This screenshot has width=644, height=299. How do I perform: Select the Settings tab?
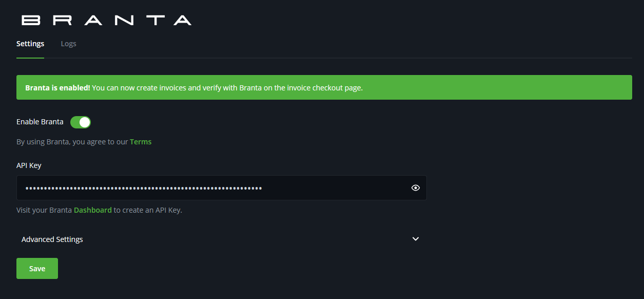[x=30, y=44]
